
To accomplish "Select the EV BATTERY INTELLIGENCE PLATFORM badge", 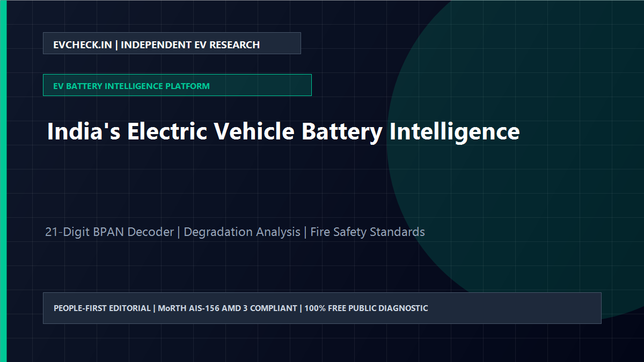I will click(x=177, y=85).
